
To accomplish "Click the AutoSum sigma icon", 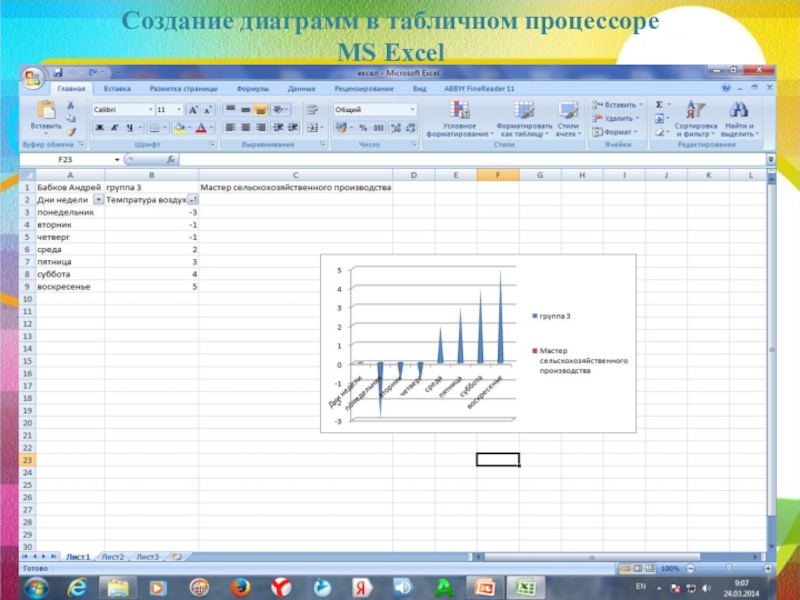I will 659,105.
